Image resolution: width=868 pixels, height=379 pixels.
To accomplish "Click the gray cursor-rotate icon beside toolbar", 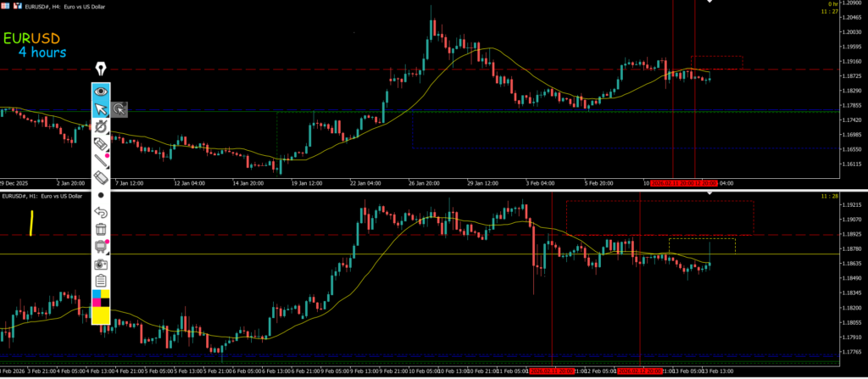I will pos(120,109).
